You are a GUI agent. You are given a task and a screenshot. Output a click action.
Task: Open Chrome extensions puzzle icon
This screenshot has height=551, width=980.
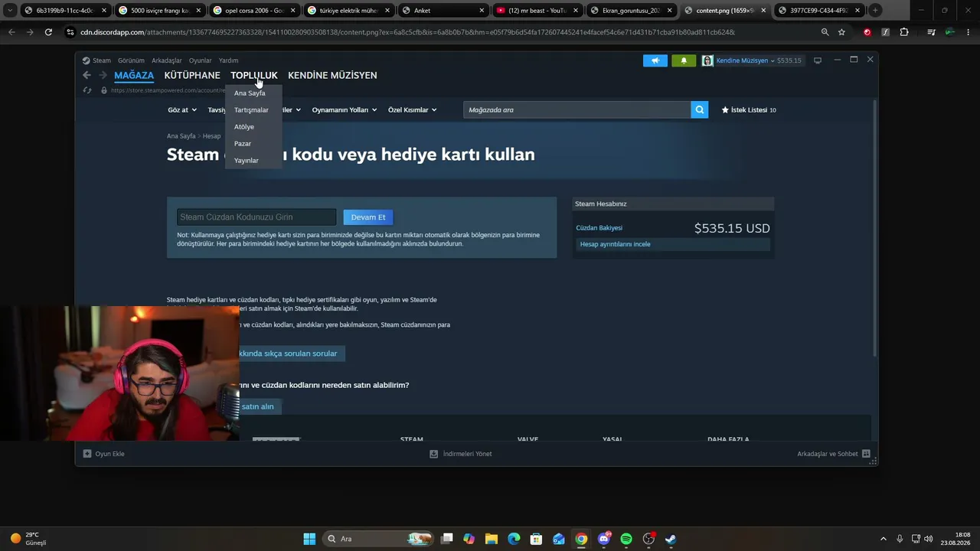(904, 32)
